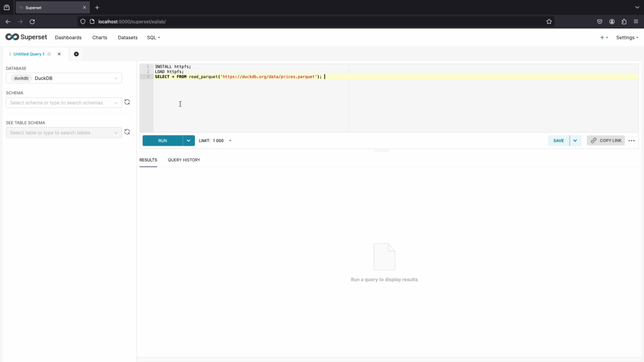
Task: Refresh the table schema list
Action: coord(127,132)
